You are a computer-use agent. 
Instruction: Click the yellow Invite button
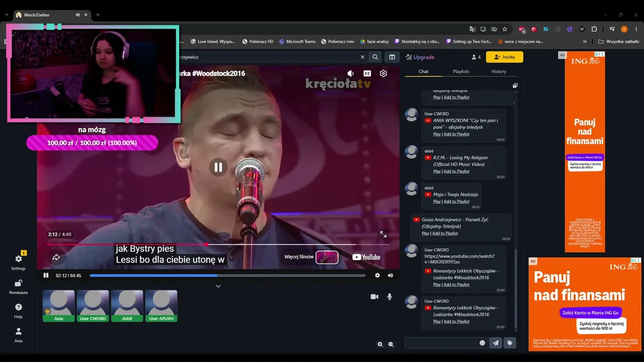[505, 57]
